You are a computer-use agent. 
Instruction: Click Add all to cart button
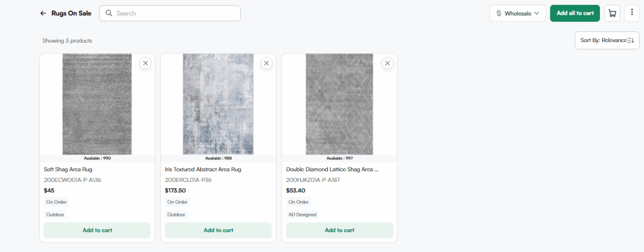[x=575, y=13]
